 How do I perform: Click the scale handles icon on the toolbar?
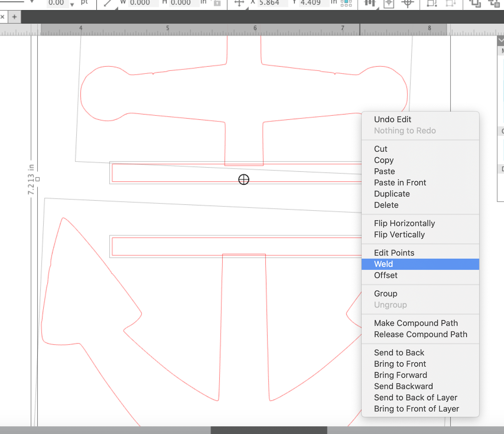(x=431, y=3)
